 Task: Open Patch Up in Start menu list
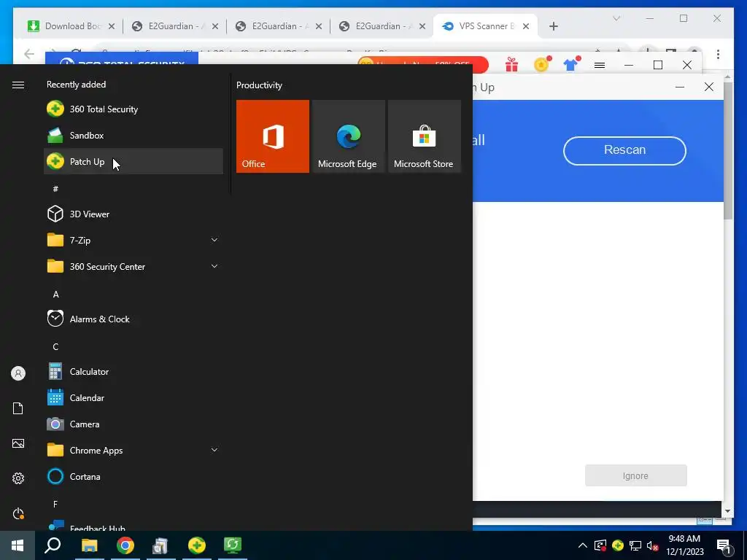[x=133, y=161]
